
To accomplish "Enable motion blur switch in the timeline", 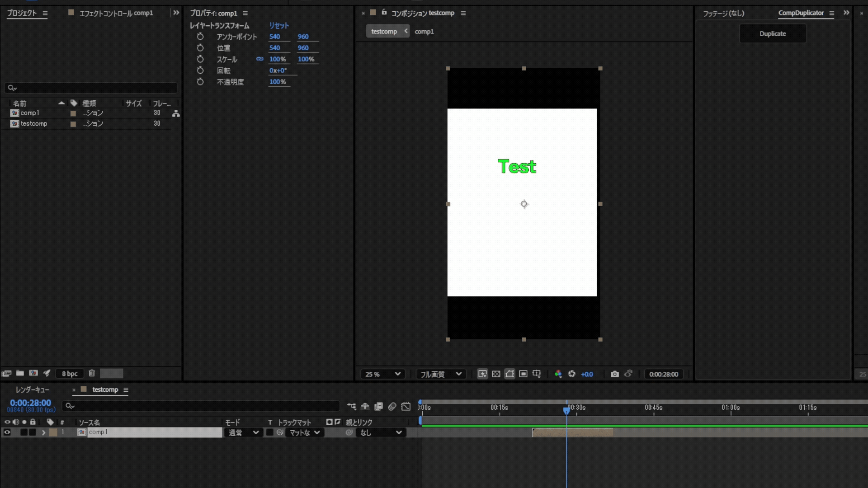I will (392, 406).
